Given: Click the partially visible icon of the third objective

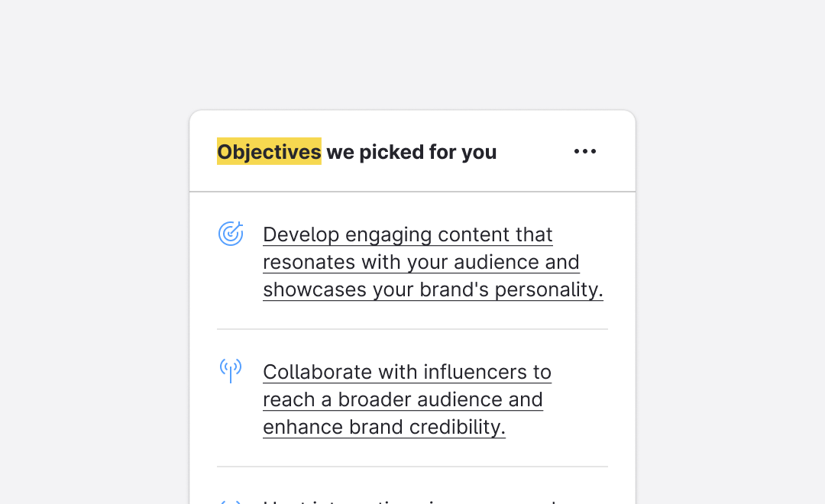Looking at the screenshot, I should [x=230, y=500].
